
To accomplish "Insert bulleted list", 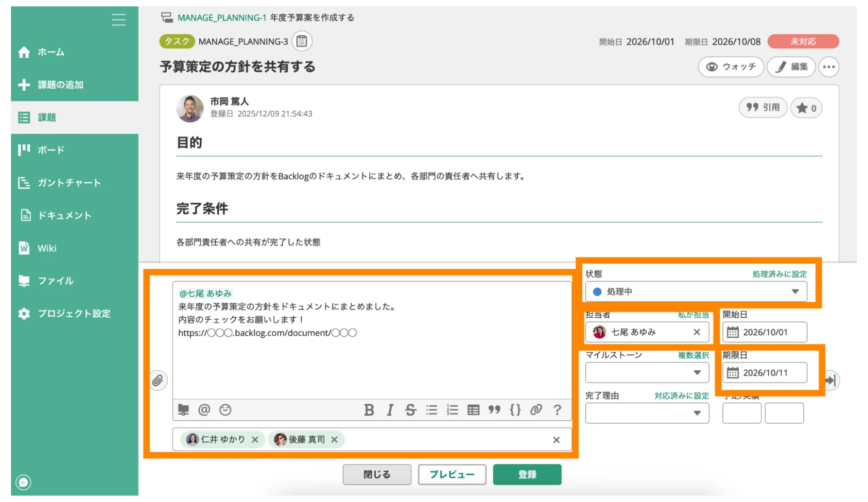I will point(431,409).
